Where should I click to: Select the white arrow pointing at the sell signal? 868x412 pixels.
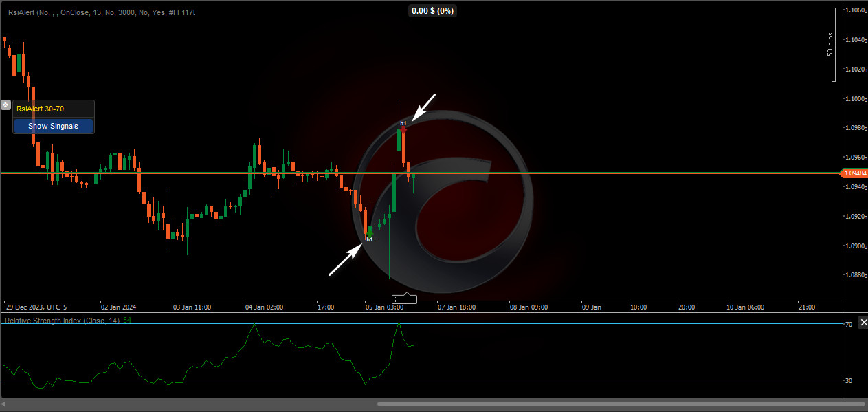(423, 107)
